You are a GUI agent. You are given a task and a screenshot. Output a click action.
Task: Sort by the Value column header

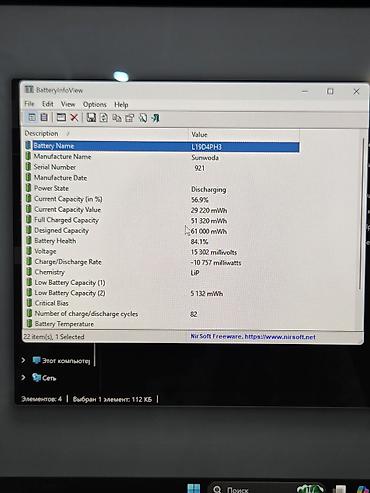coord(244,135)
